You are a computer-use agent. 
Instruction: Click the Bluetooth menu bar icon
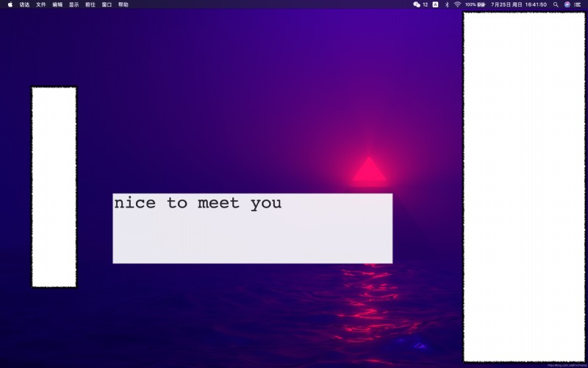tap(447, 4)
